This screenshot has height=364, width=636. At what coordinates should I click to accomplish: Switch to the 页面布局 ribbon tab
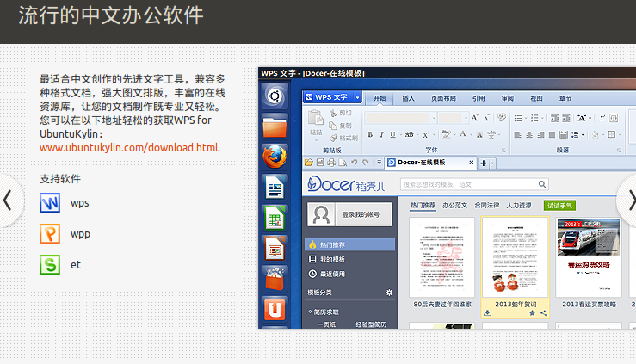click(443, 98)
